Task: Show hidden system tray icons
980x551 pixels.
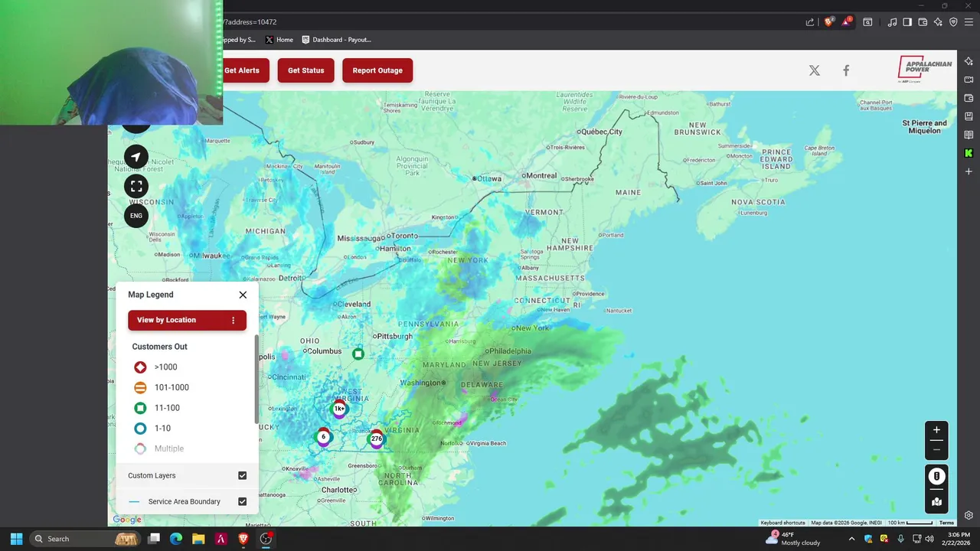Action: (x=851, y=539)
